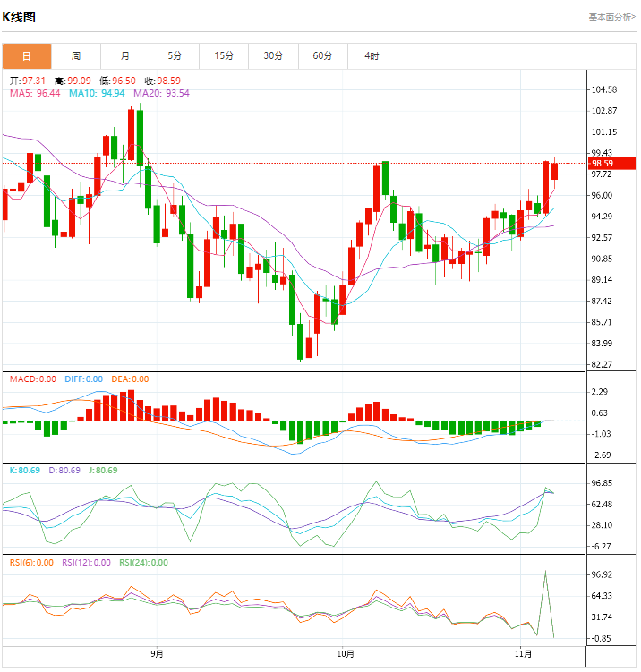The height and width of the screenshot is (672, 641).
Task: Click the latest red candlestick near 98.59
Action: click(554, 172)
